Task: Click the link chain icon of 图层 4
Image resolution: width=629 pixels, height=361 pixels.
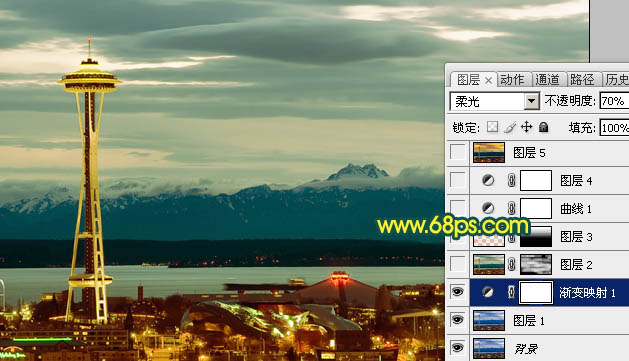Action: (x=511, y=180)
